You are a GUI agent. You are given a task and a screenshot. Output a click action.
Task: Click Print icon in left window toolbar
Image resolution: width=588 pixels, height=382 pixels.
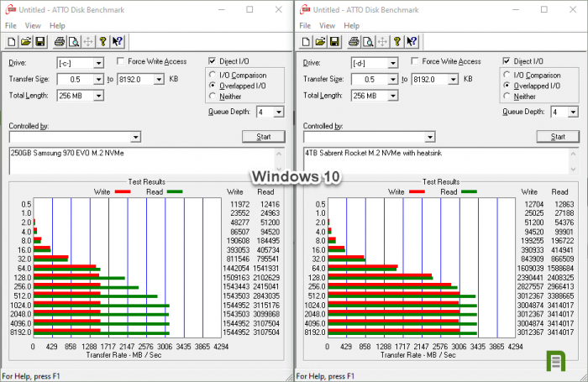click(60, 42)
